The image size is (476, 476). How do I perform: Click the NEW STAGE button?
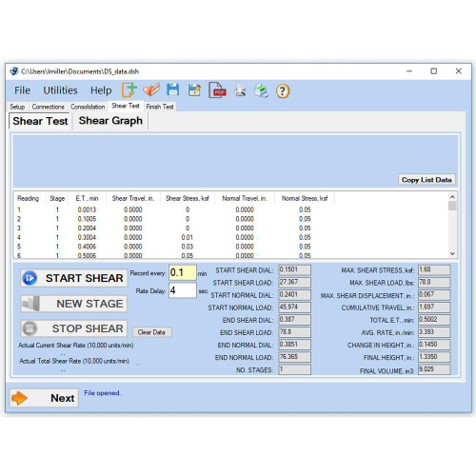(x=74, y=304)
